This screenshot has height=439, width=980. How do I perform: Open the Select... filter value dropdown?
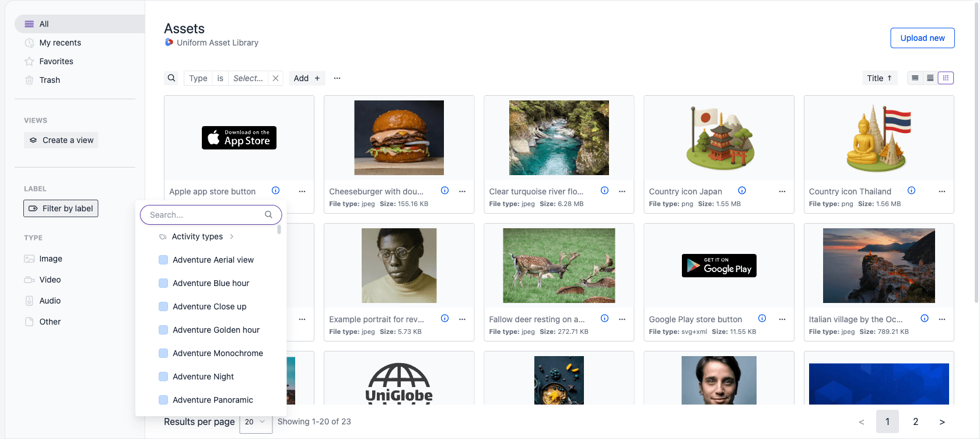coord(248,78)
